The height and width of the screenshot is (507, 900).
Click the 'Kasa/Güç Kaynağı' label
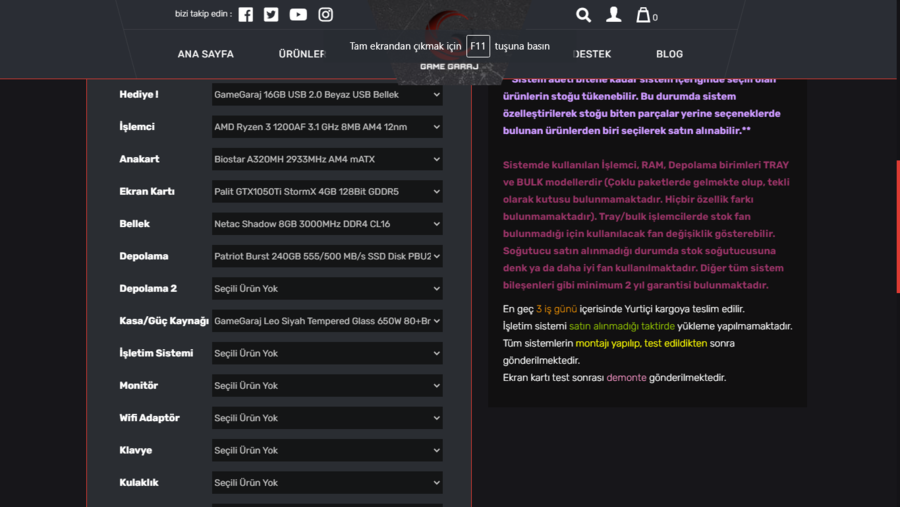[164, 321]
